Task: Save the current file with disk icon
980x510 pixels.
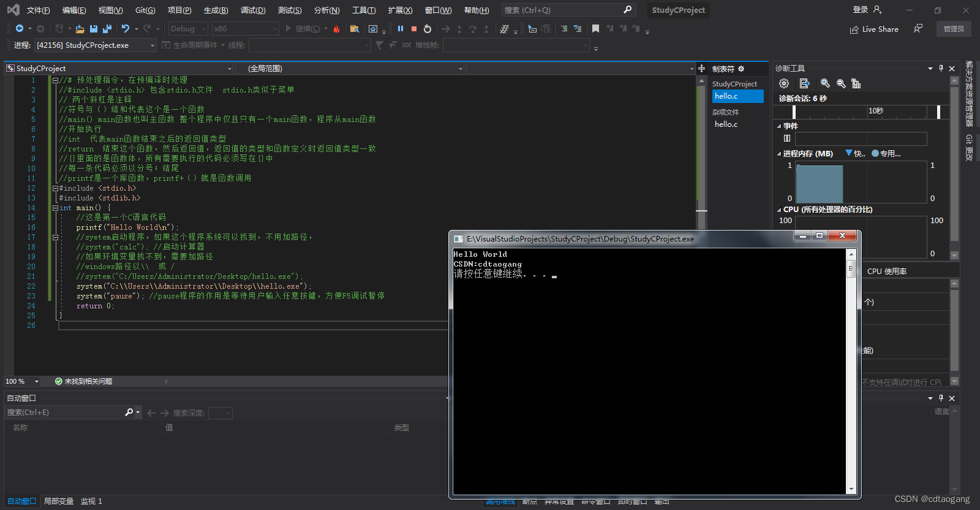Action: [94, 29]
